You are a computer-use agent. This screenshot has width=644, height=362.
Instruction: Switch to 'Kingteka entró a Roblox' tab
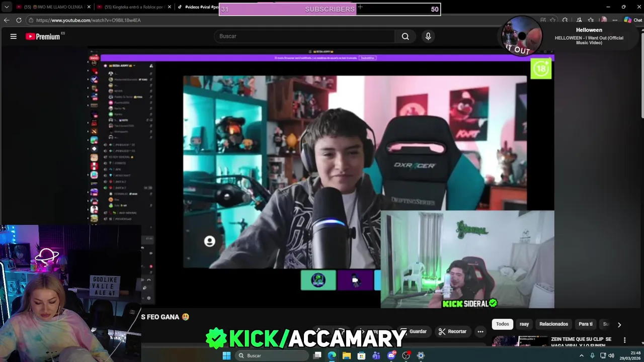[134, 7]
